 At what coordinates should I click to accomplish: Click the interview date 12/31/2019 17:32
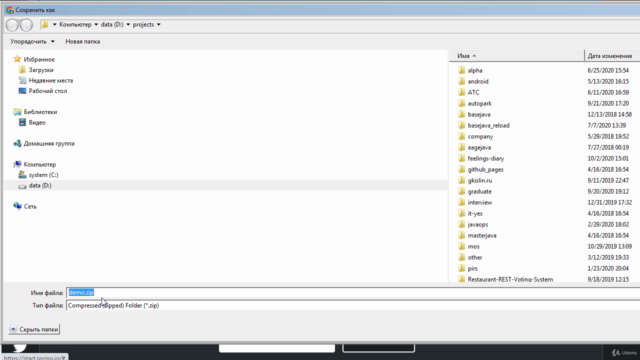click(x=609, y=202)
